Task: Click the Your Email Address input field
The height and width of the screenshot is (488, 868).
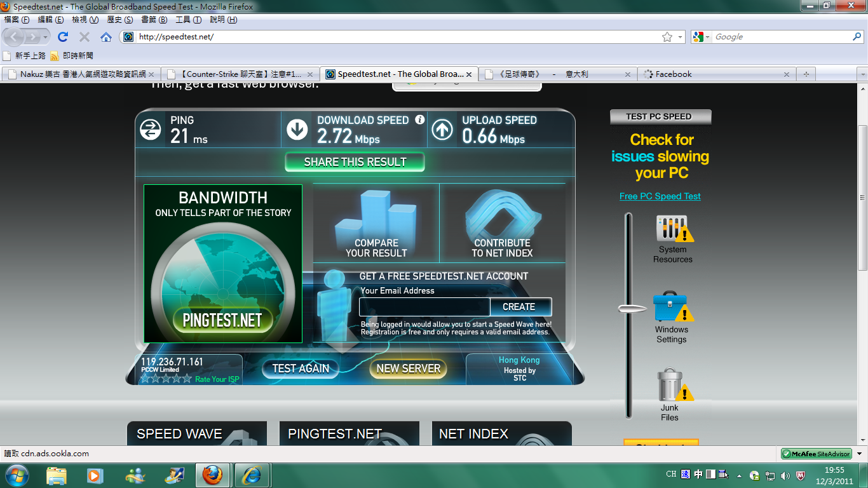Action: pyautogui.click(x=424, y=307)
